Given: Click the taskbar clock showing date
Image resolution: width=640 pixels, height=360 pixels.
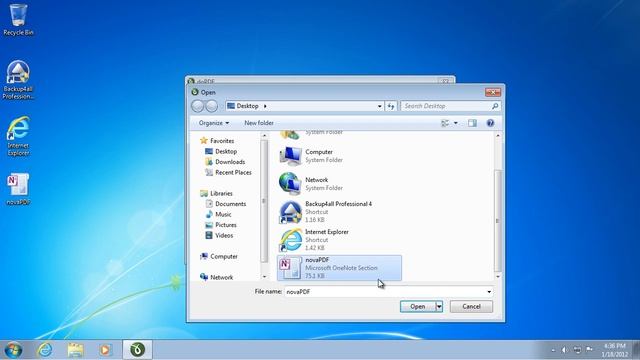Looking at the screenshot, I should (x=614, y=350).
